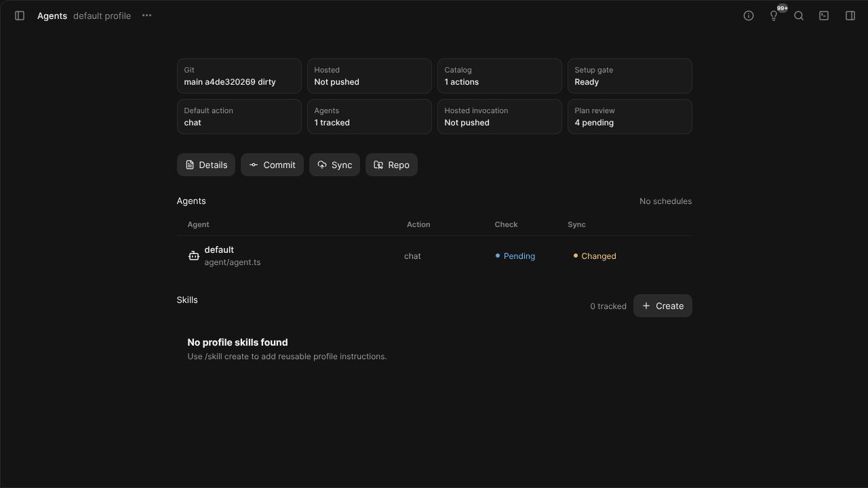Create a new skill
The height and width of the screenshot is (488, 868).
(x=663, y=306)
